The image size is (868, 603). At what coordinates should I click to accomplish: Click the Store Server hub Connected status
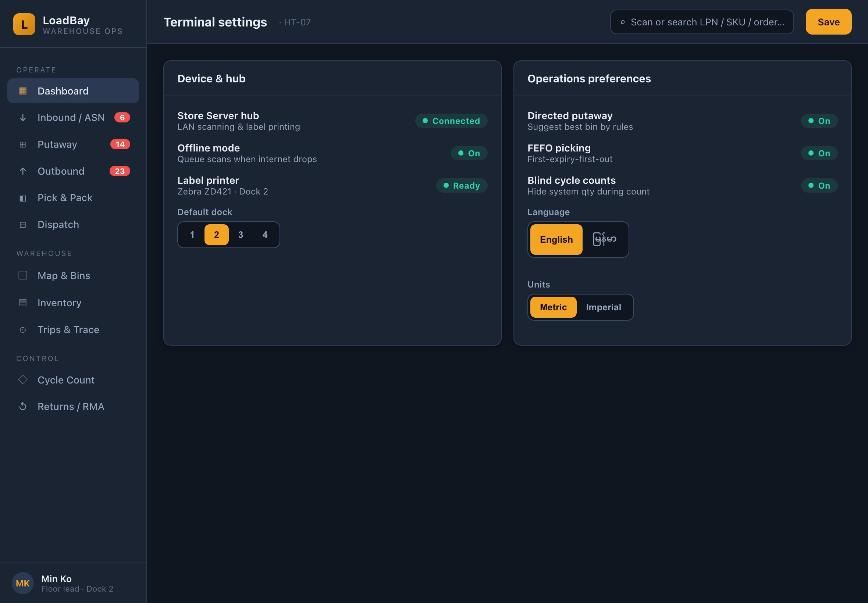pyautogui.click(x=451, y=121)
